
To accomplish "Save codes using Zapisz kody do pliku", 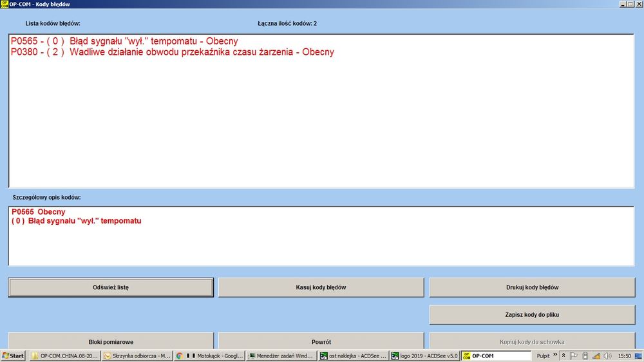I will [x=533, y=315].
